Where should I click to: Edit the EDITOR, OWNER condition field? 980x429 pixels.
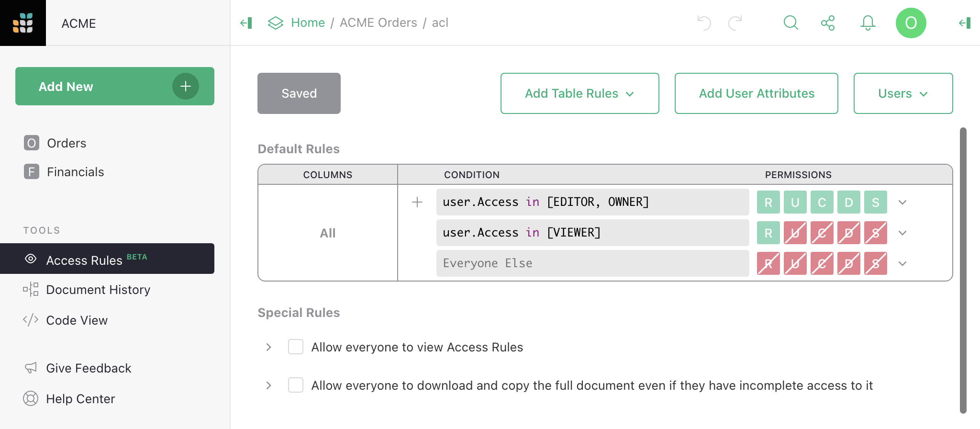coord(593,202)
